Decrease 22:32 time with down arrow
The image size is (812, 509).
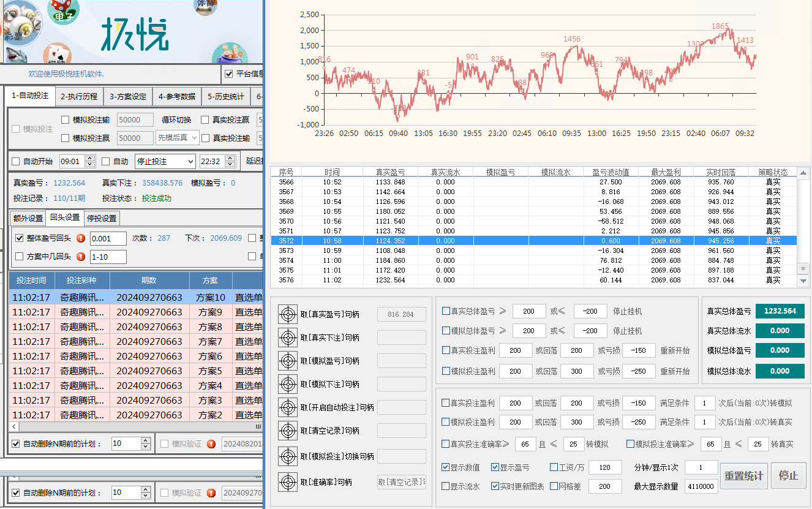tap(230, 165)
